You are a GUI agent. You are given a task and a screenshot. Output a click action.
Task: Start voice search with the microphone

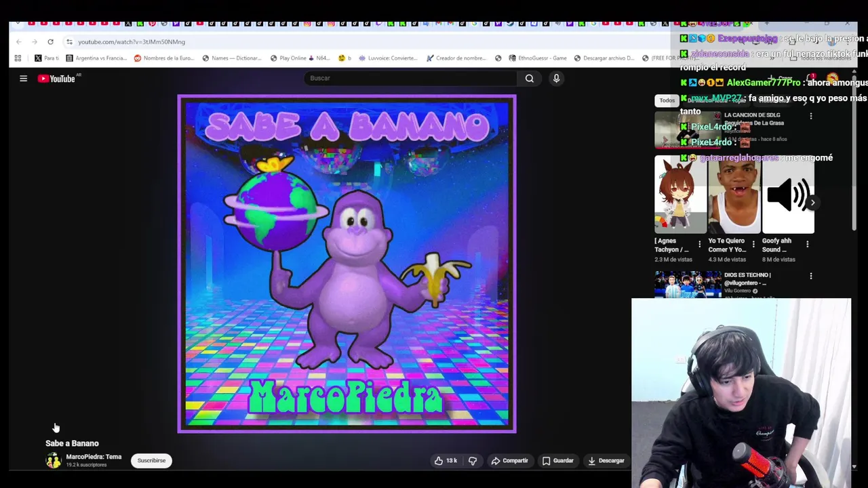point(556,79)
